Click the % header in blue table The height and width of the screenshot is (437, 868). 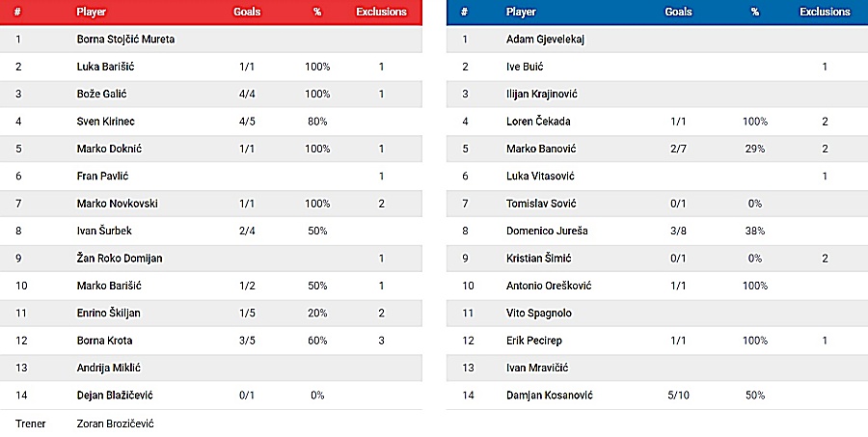(x=754, y=13)
